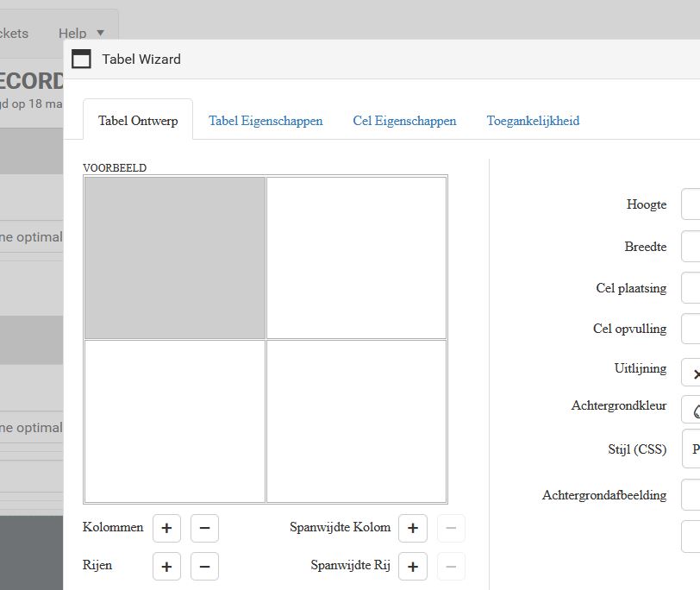Open the Stijl (CSS) dropdown
The width and height of the screenshot is (700, 590).
(691, 449)
